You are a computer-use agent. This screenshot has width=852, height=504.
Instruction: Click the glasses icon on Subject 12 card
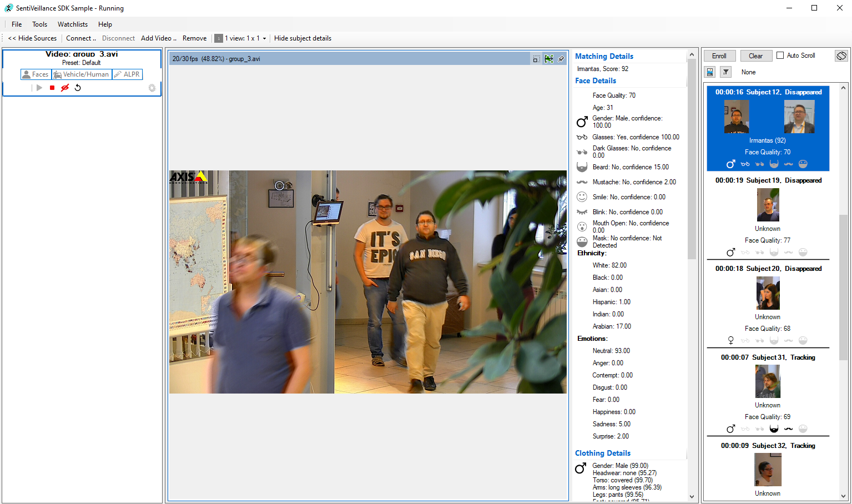click(x=745, y=164)
